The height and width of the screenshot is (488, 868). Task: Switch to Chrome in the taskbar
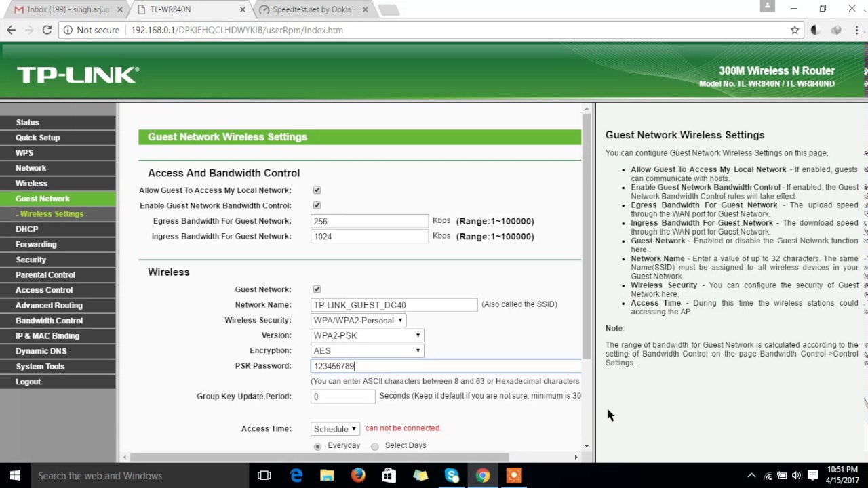pos(483,476)
